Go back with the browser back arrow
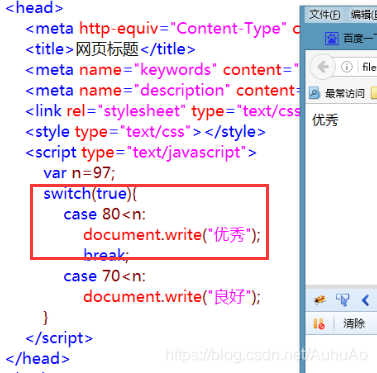 (322, 67)
